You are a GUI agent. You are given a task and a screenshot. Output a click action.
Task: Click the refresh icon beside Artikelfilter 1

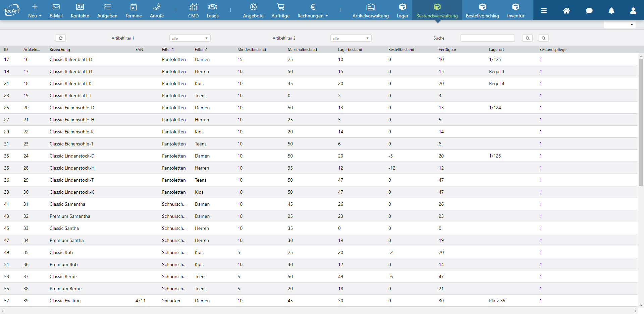[x=61, y=38]
